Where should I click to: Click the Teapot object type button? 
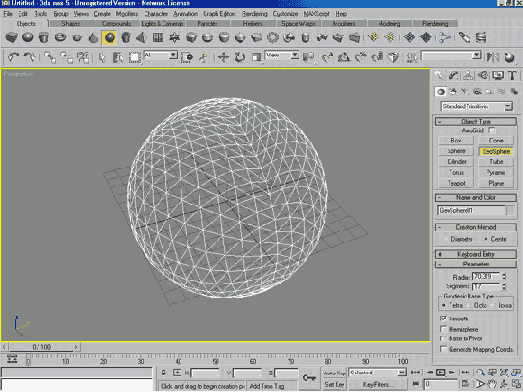[457, 183]
